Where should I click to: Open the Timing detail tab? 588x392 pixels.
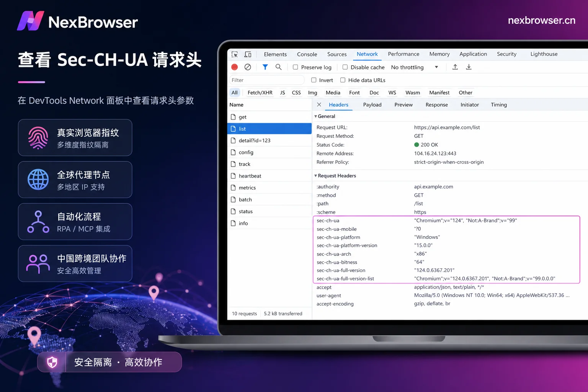pos(499,105)
